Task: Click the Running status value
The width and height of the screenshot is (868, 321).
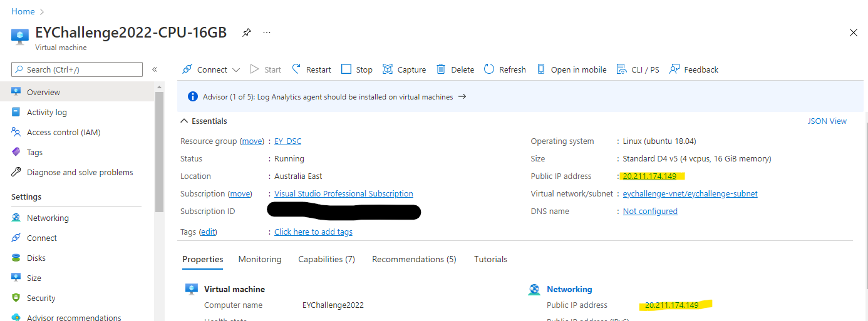Action: click(x=289, y=158)
